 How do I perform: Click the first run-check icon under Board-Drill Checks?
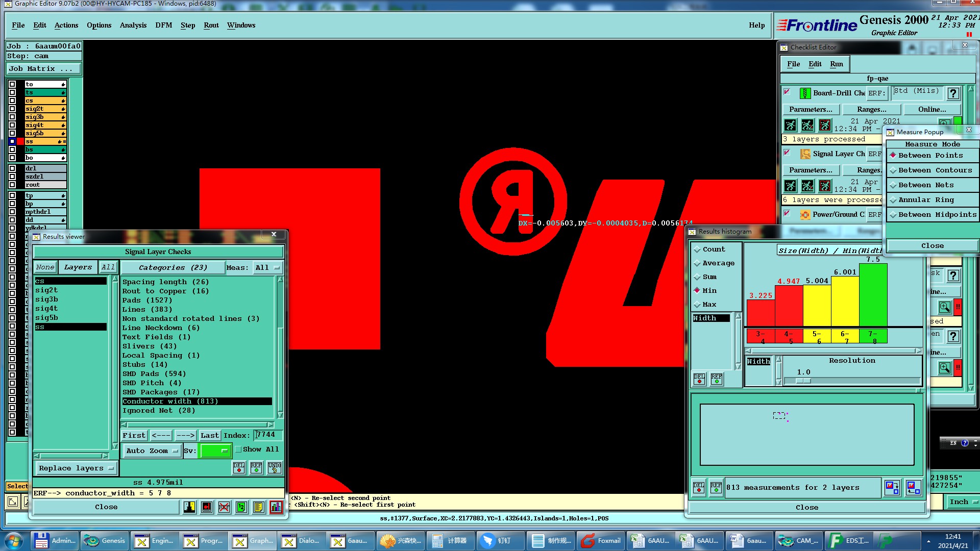pos(790,125)
